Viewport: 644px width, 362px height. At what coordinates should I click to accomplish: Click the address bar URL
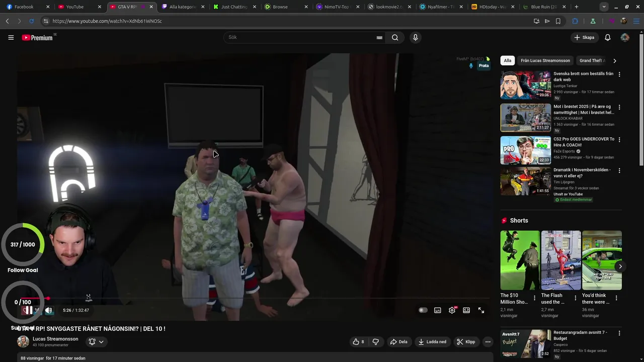coord(107,21)
